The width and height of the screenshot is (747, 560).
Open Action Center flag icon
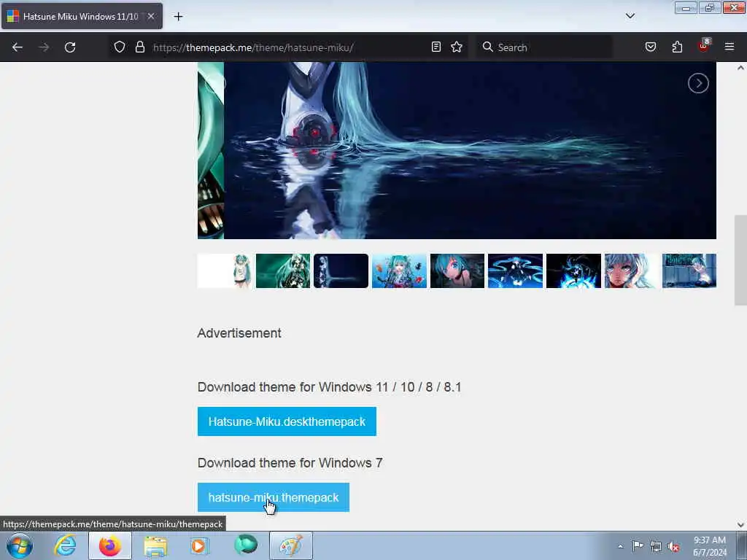coord(638,546)
